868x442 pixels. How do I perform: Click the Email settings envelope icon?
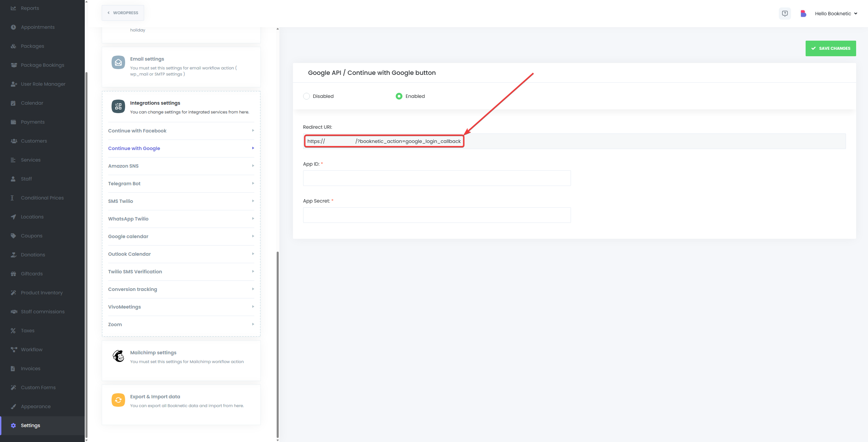[x=118, y=62]
